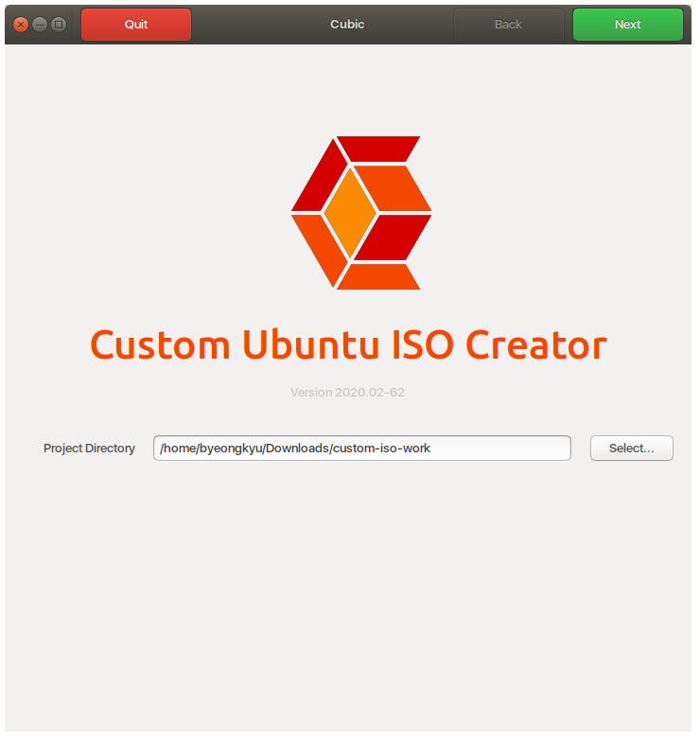Viewport: 700px width, 740px height.
Task: Click the Version 2020.02-62 text
Action: pos(347,392)
